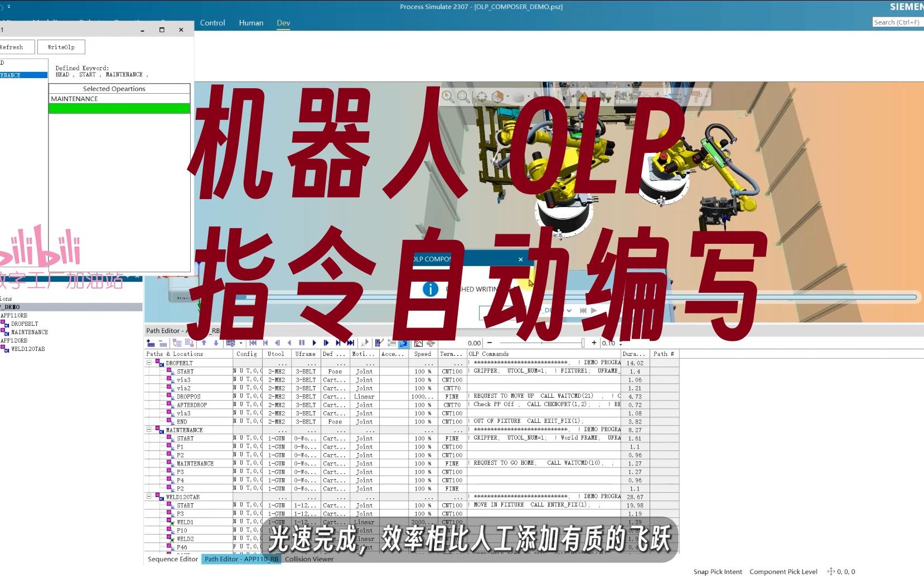Viewport: 924px width, 578px height.
Task: Click the view orientation cube icon
Action: pos(497,97)
